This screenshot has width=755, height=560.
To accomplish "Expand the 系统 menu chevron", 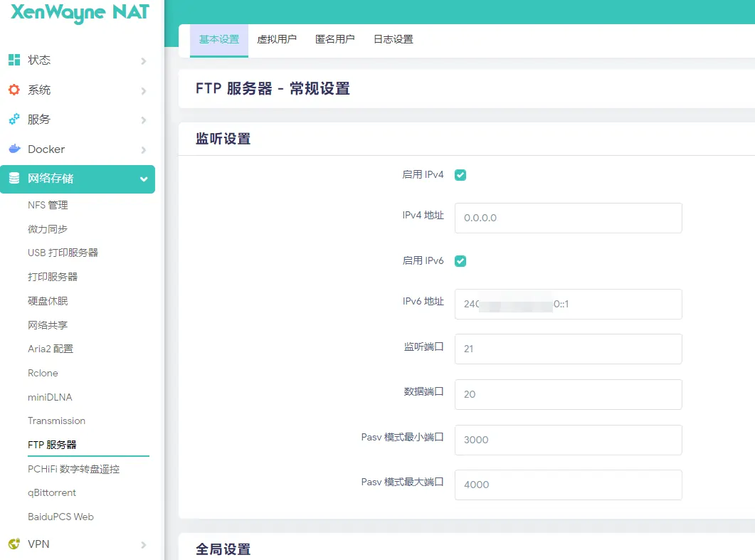I will click(144, 90).
